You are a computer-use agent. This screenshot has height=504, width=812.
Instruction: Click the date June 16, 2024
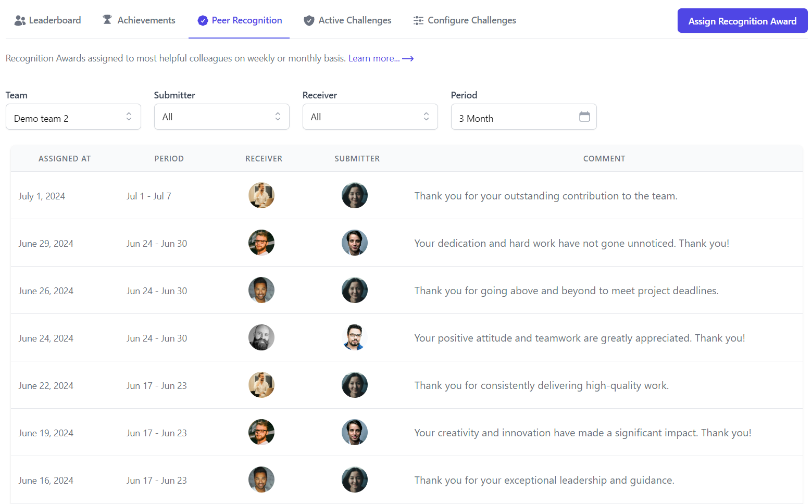click(x=46, y=481)
